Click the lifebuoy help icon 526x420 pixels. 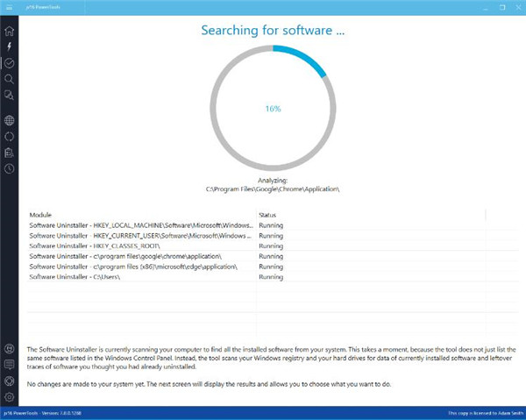click(9, 380)
